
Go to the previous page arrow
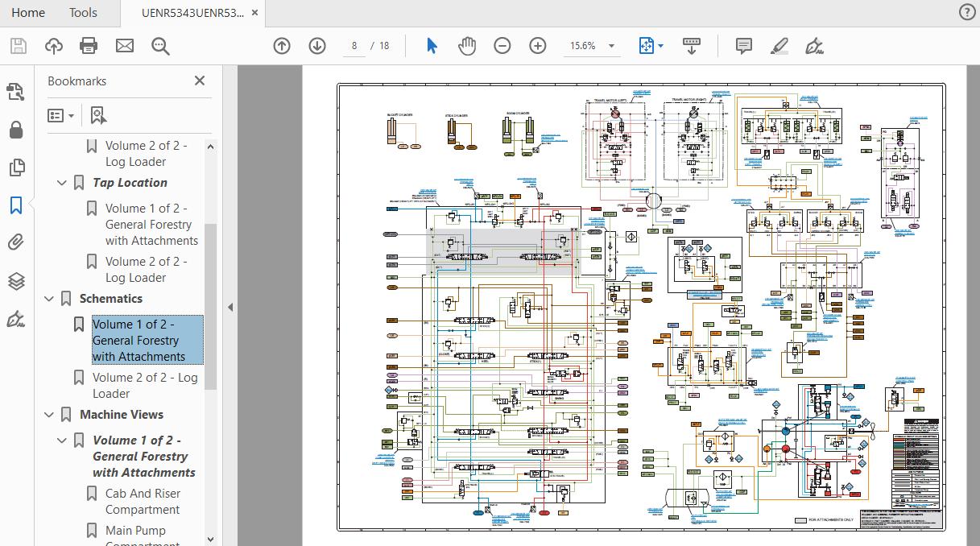282,46
